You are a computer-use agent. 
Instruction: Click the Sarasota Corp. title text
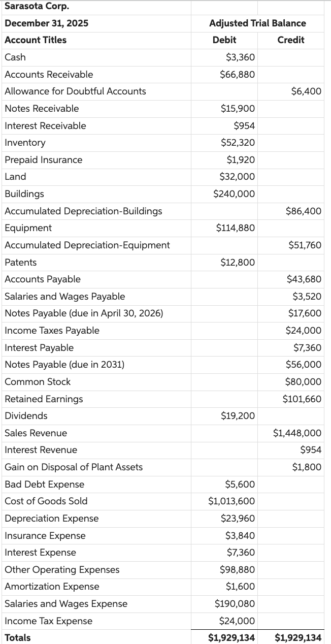tap(37, 7)
